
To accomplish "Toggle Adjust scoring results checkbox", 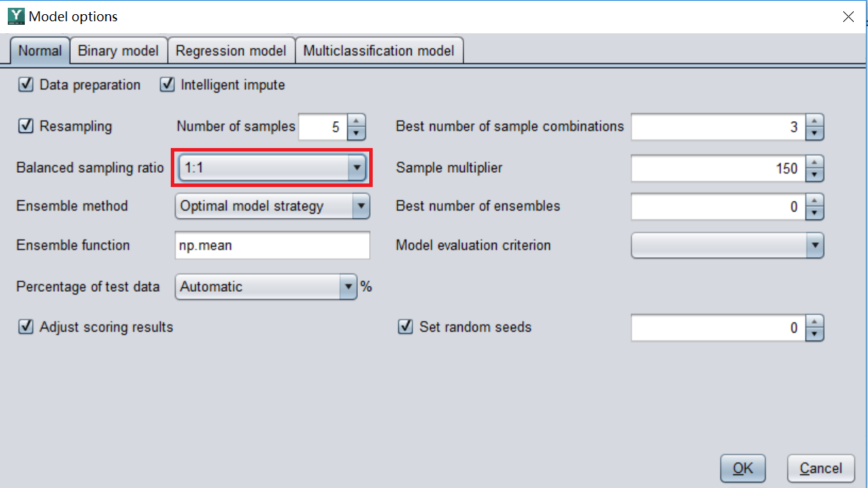I will click(x=26, y=327).
